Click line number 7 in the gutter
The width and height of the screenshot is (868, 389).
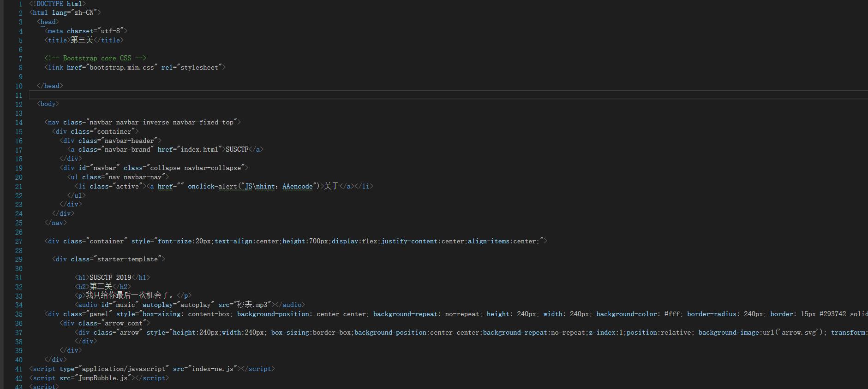(20, 59)
